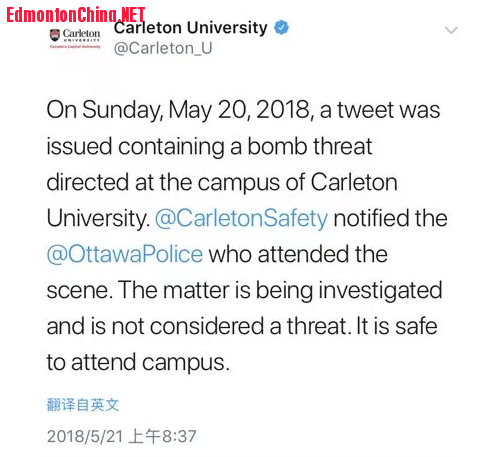The height and width of the screenshot is (457, 501).
Task: Click the final line "to attend campus."
Action: coord(138,363)
